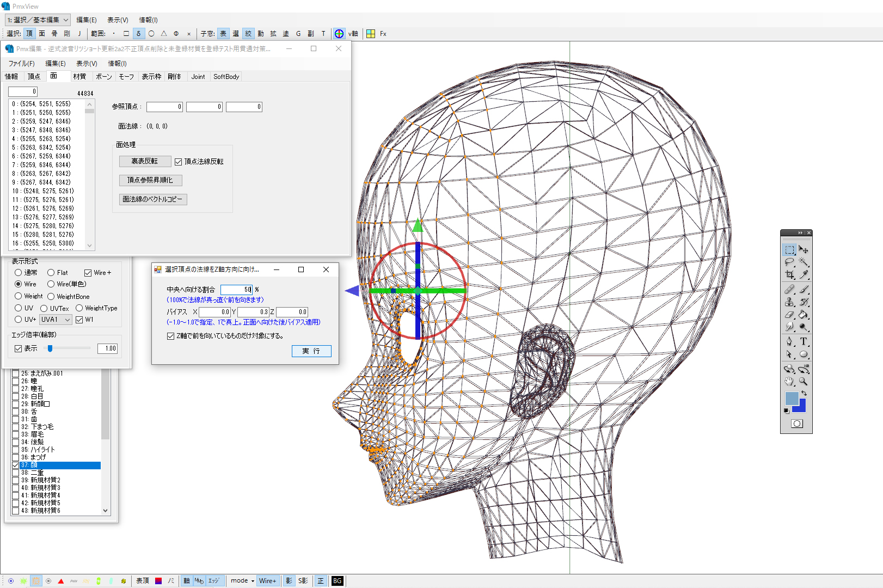883x588 pixels.
Task: Select the Eyedropper tool
Action: pyautogui.click(x=804, y=275)
